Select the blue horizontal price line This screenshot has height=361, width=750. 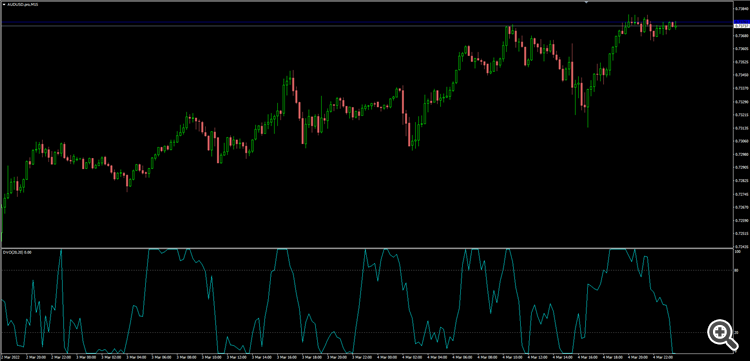[x=366, y=22]
